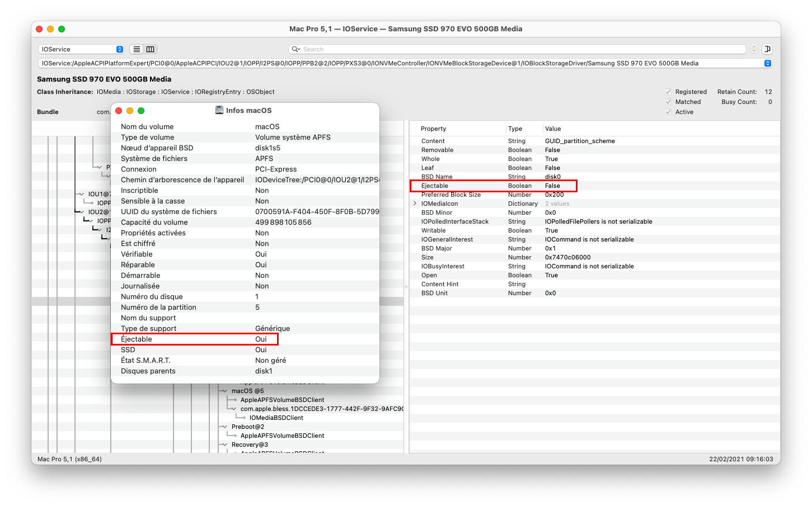The width and height of the screenshot is (812, 506).
Task: Click 'Système de fichiers' row in Infos window
Action: (x=245, y=158)
